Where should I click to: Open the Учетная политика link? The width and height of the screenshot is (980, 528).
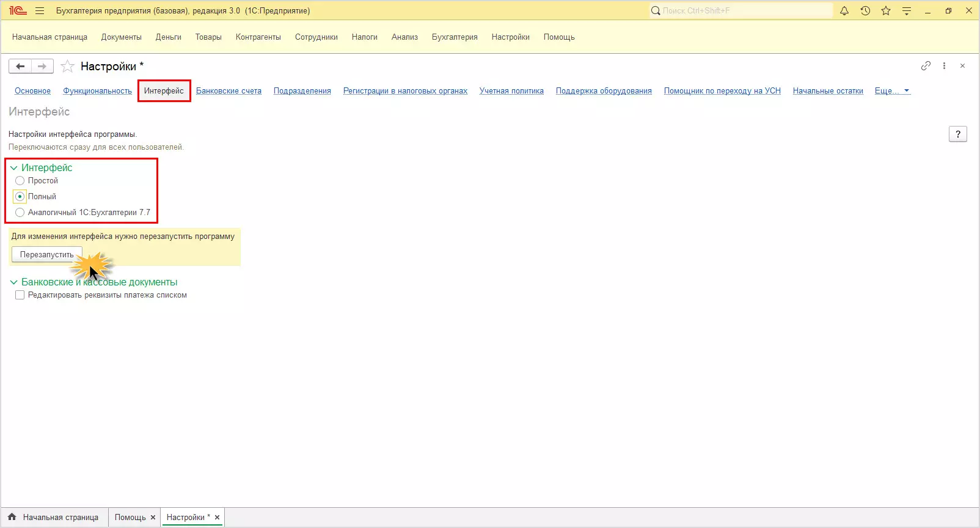click(x=511, y=91)
